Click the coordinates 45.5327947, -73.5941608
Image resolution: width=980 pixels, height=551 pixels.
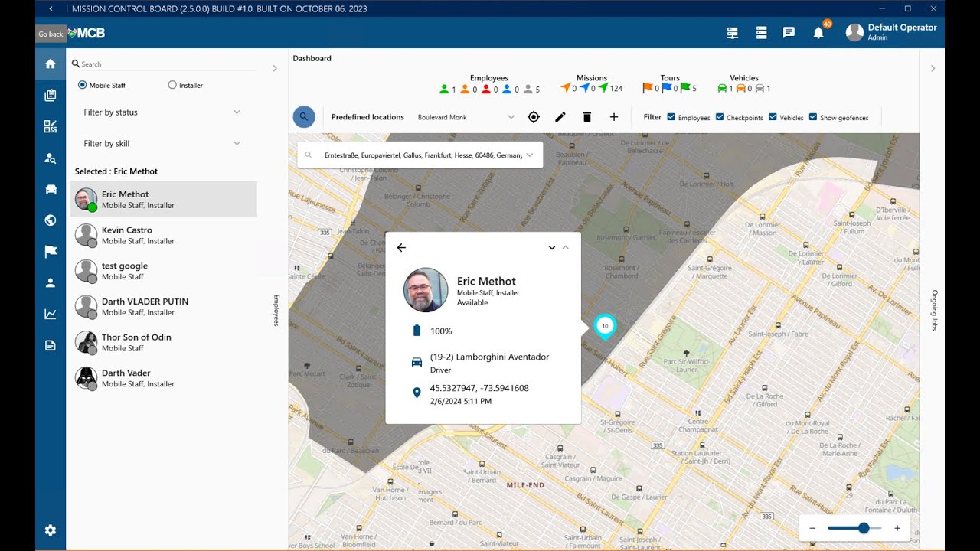tap(479, 388)
